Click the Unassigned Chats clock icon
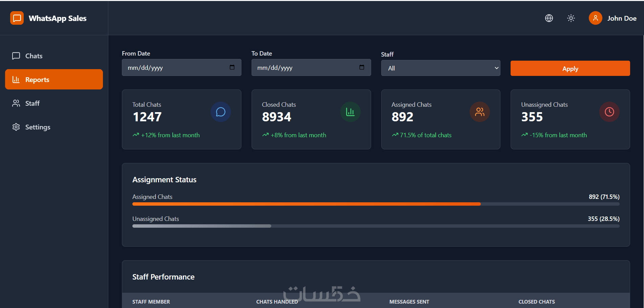This screenshot has width=644, height=308. (609, 112)
